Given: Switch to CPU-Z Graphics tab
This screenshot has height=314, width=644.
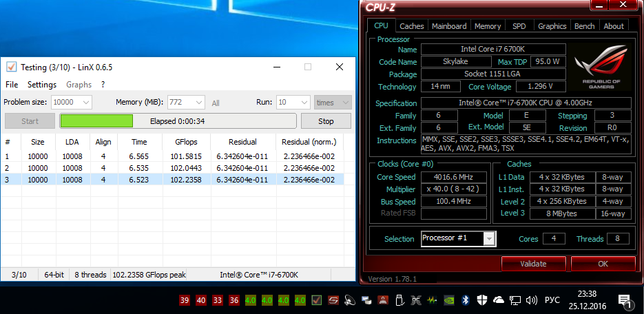Looking at the screenshot, I should coord(552,26).
